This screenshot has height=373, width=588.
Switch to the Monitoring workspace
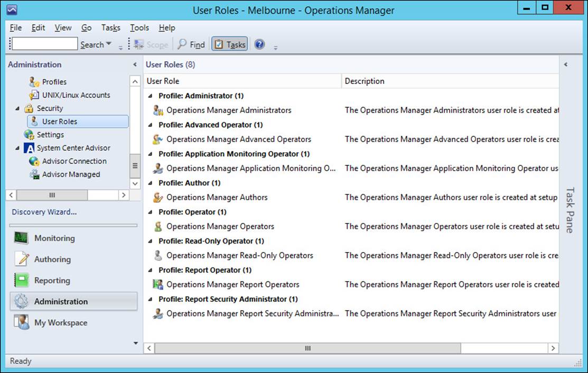(73, 238)
